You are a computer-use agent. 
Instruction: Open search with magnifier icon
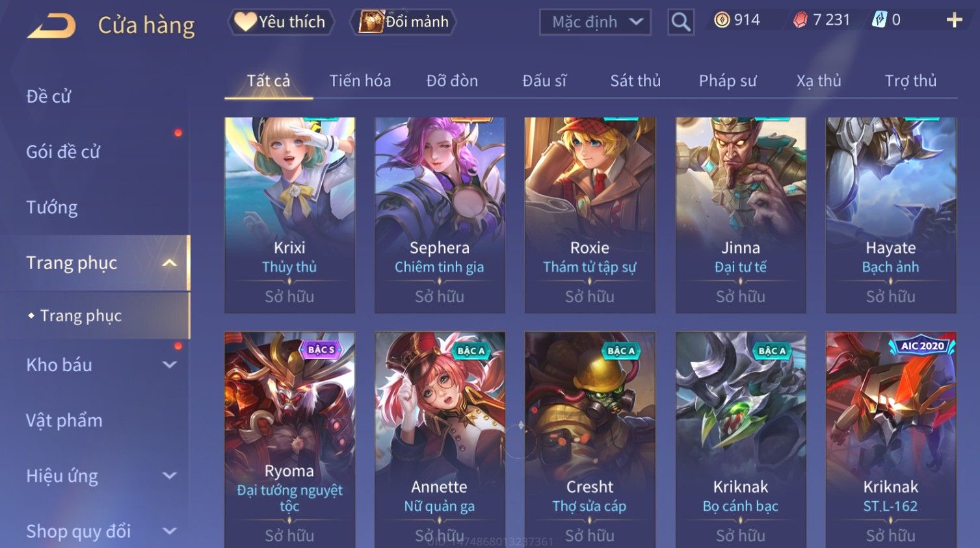(681, 22)
